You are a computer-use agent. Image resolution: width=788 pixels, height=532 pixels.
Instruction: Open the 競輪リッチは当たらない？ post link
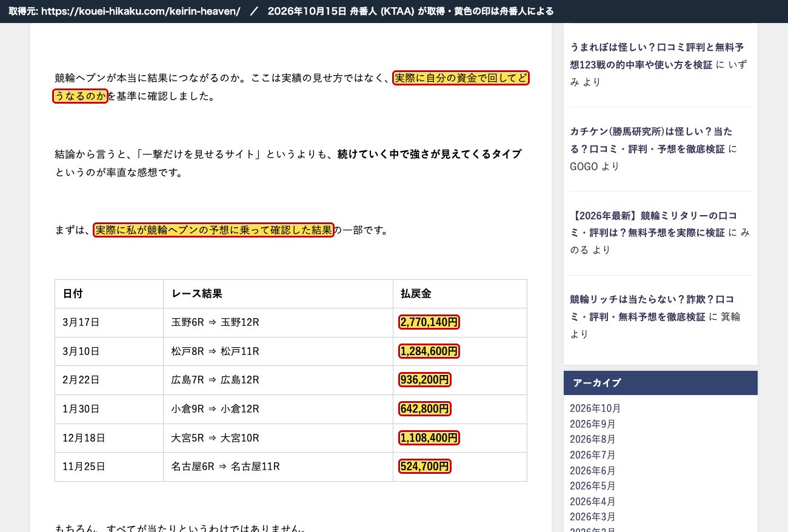pos(652,308)
